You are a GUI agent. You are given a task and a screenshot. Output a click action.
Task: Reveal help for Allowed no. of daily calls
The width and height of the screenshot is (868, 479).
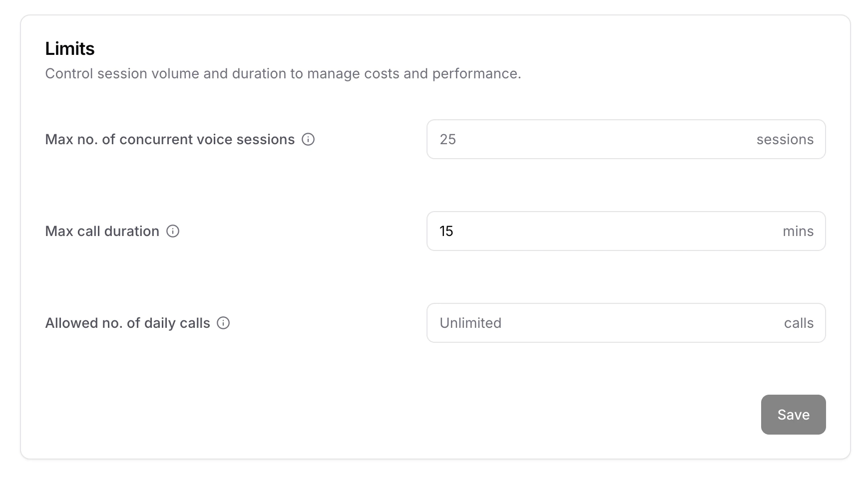coord(223,323)
